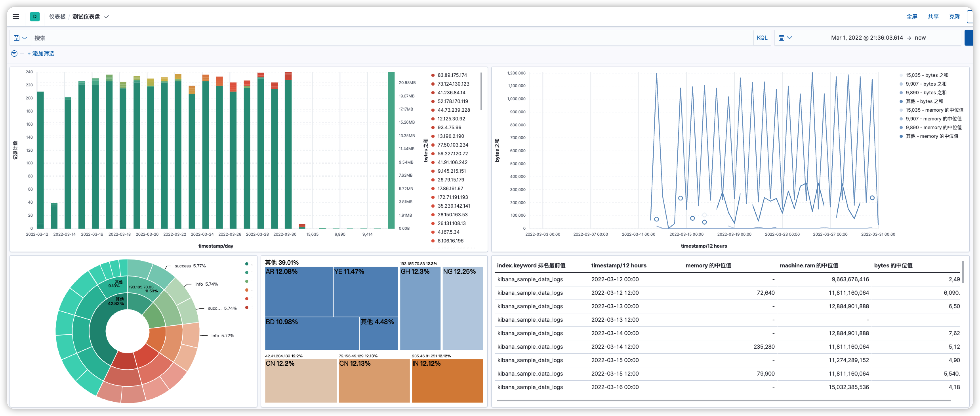Go to 仪表板 breadcrumb

click(x=57, y=17)
